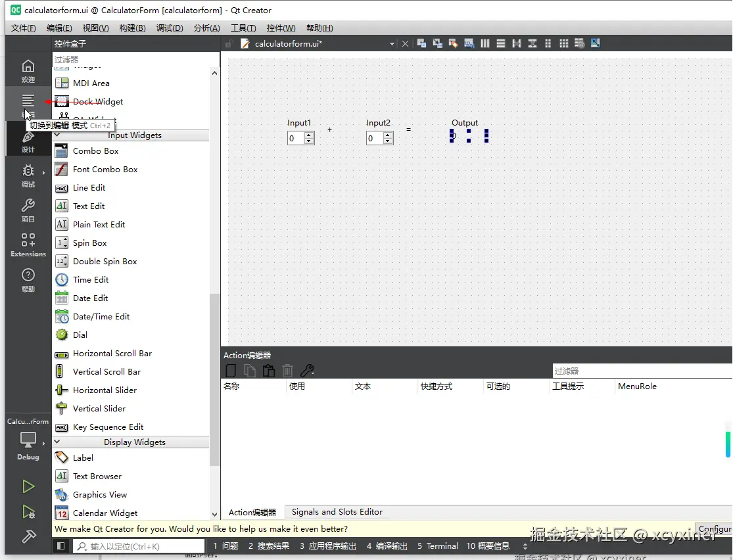This screenshot has width=733, height=560.
Task: Apply horizontal splitter layout
Action: click(517, 43)
